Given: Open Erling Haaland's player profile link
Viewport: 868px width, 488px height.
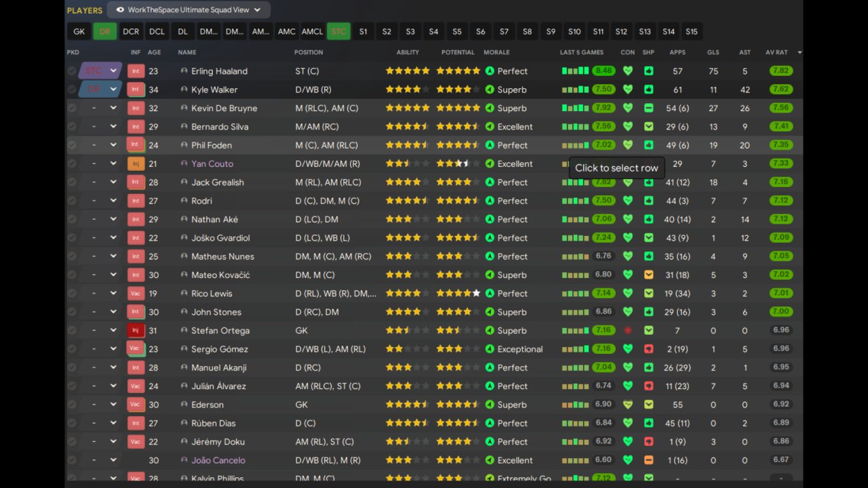Looking at the screenshot, I should [x=219, y=71].
